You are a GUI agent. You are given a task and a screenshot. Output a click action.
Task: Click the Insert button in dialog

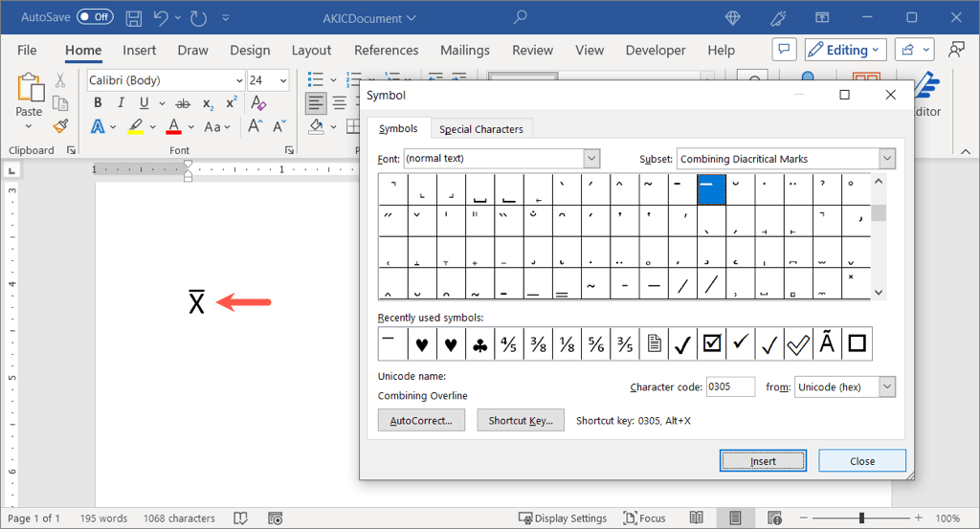tap(763, 460)
